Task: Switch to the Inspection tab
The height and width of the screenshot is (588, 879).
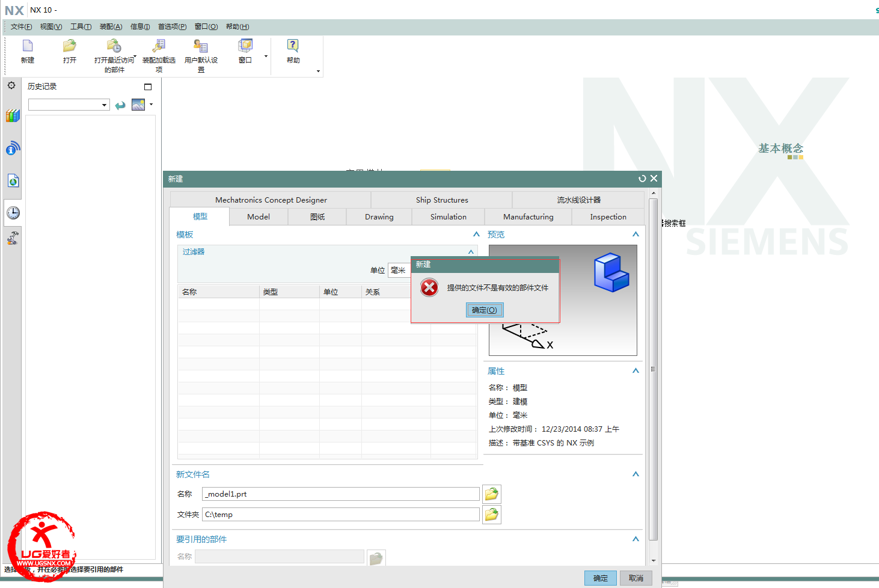Action: click(608, 216)
